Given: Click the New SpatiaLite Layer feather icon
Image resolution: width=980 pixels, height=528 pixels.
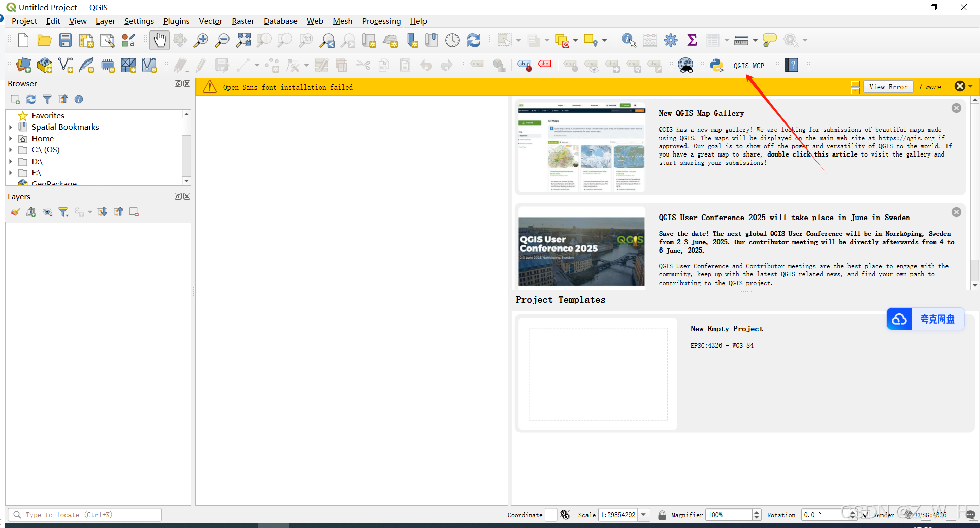Looking at the screenshot, I should click(x=86, y=65).
